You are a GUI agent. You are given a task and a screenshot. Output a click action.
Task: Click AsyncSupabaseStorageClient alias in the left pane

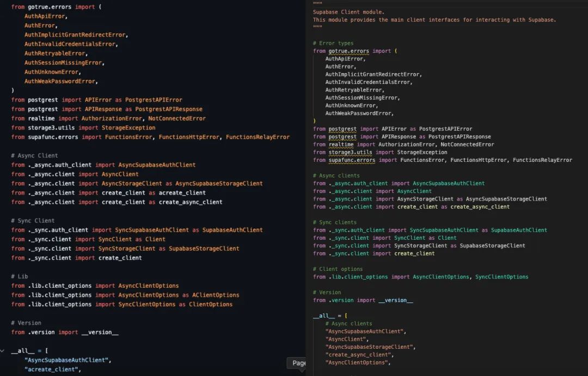point(219,184)
